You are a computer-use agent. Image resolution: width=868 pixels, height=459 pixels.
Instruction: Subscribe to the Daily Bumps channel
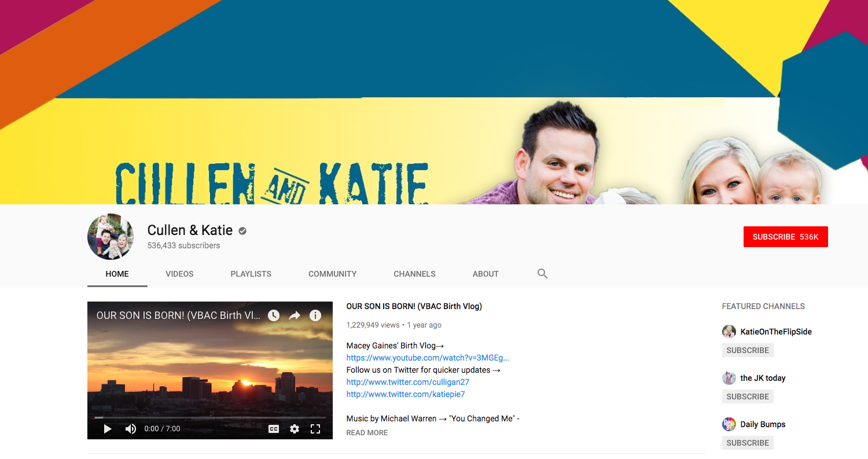[x=747, y=442]
